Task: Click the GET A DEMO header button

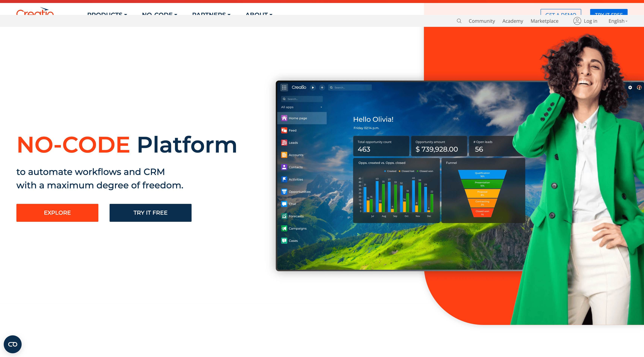Action: coord(561,12)
